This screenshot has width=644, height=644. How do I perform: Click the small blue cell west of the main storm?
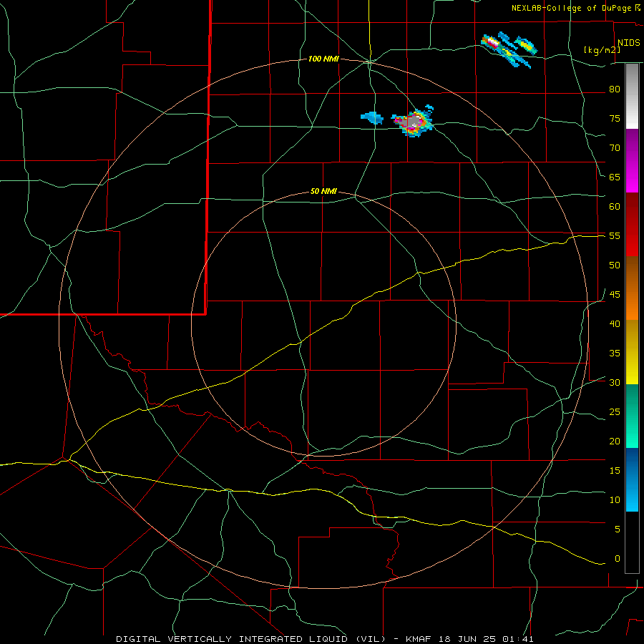pyautogui.click(x=372, y=118)
